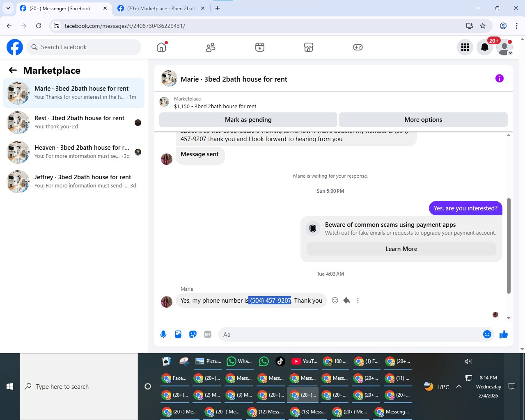525x420 pixels.
Task: Open the Facebook menu grid icon
Action: pyautogui.click(x=465, y=47)
